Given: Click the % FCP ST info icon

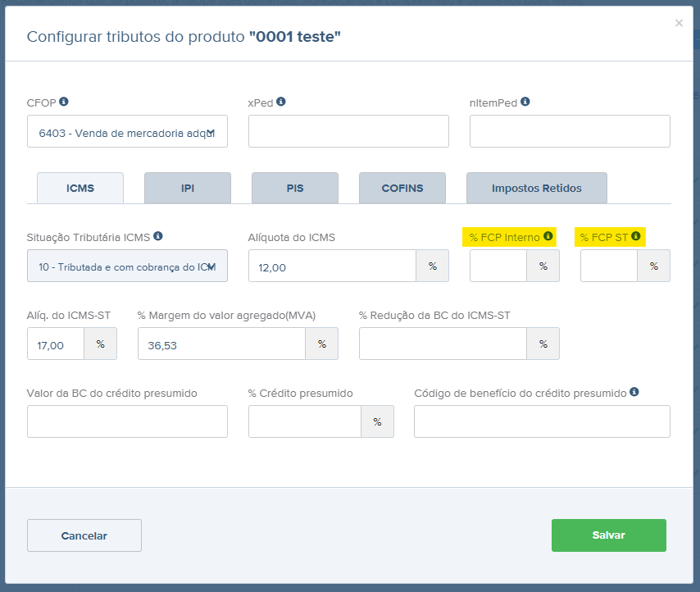Looking at the screenshot, I should [636, 237].
